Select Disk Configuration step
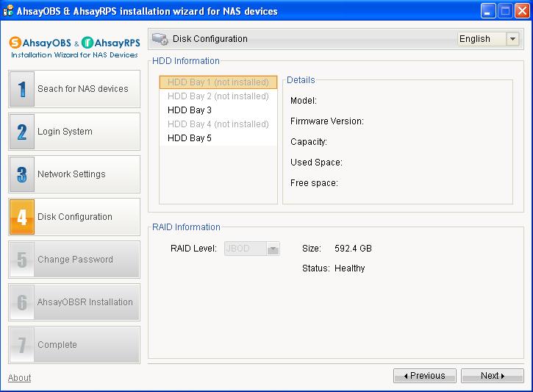The image size is (533, 392). point(74,217)
